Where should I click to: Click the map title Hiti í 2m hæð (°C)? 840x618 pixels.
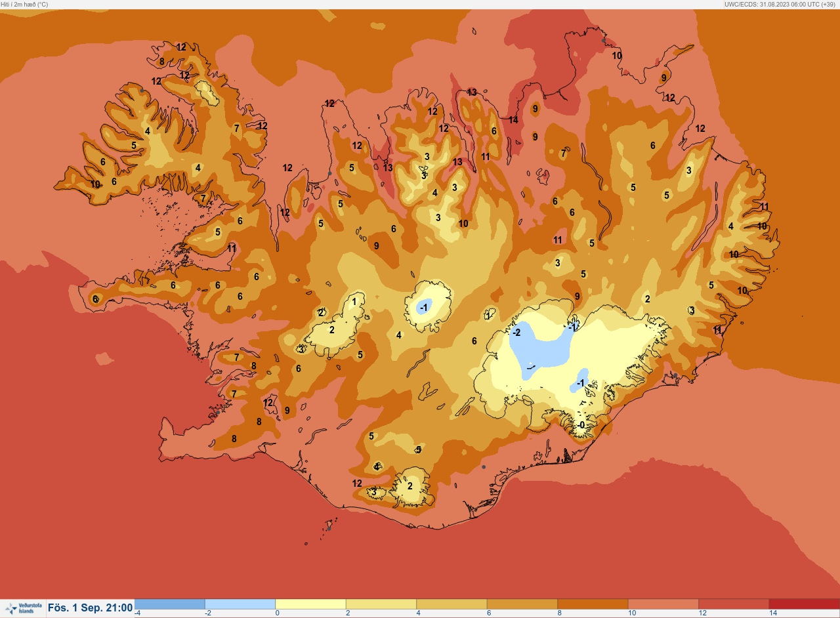click(24, 4)
